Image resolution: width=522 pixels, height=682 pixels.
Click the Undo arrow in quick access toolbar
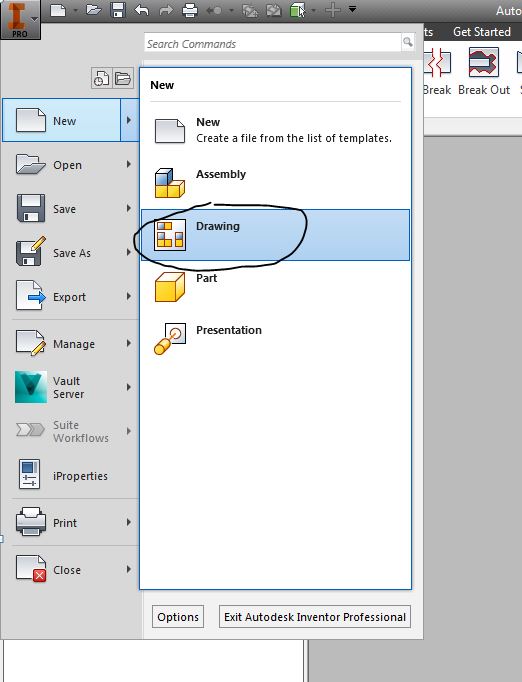141,10
